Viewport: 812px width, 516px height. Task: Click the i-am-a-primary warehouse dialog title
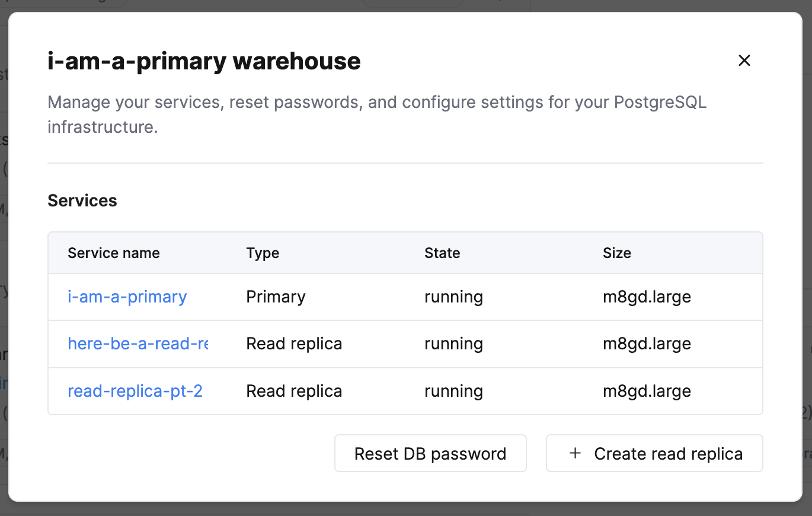[204, 60]
